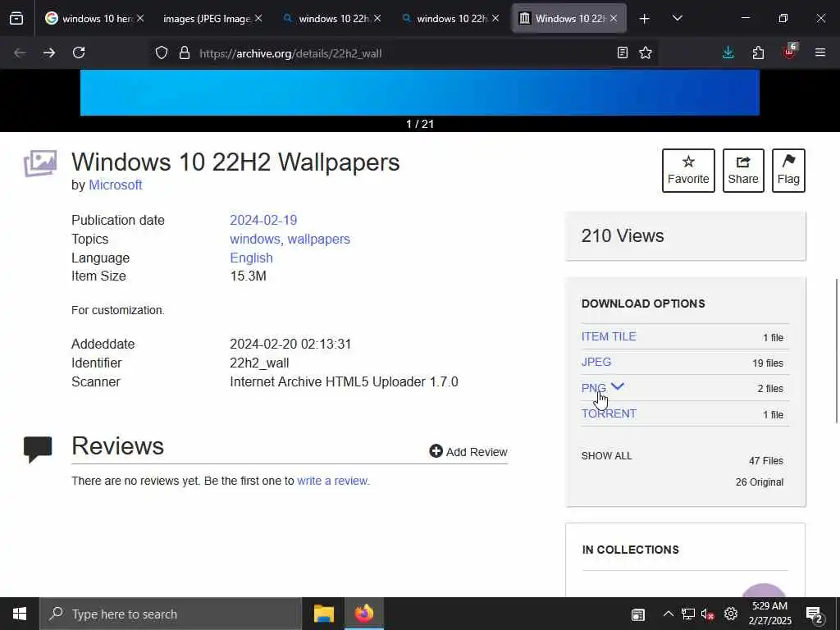Click muted volume tray icon
Screen dimensions: 840x630
[x=708, y=614]
